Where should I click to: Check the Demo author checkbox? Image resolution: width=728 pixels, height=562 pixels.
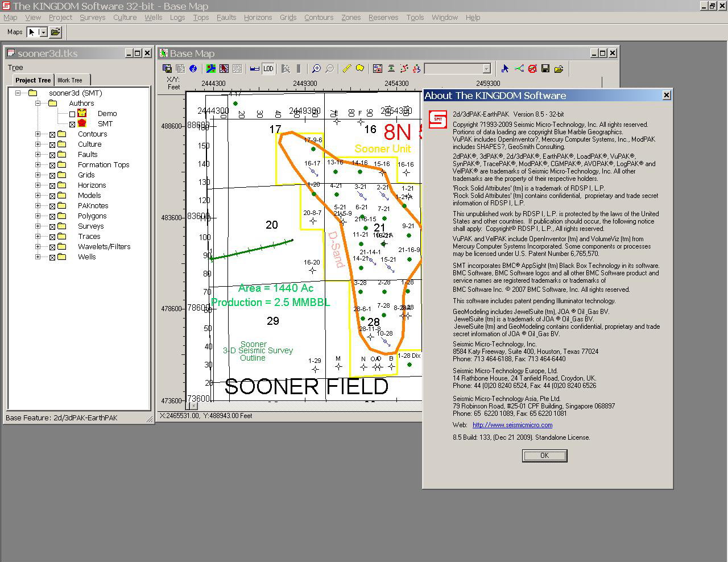pos(72,114)
